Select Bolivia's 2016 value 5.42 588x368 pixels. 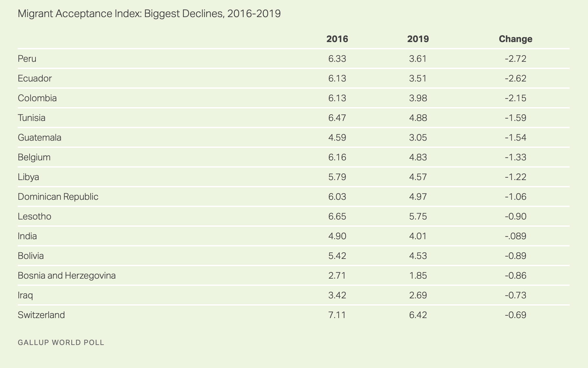(337, 256)
